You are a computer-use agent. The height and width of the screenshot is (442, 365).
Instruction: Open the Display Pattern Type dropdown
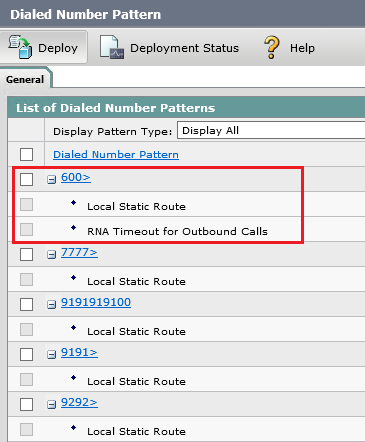(x=271, y=130)
